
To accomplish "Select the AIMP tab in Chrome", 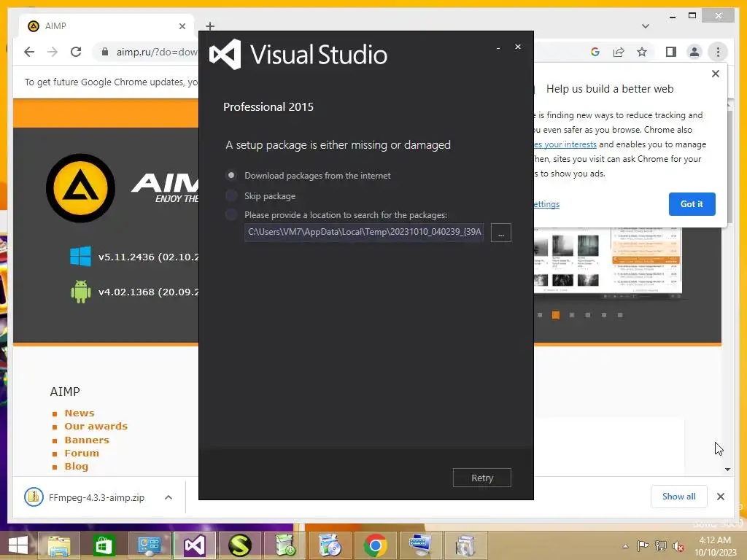I will tap(106, 26).
